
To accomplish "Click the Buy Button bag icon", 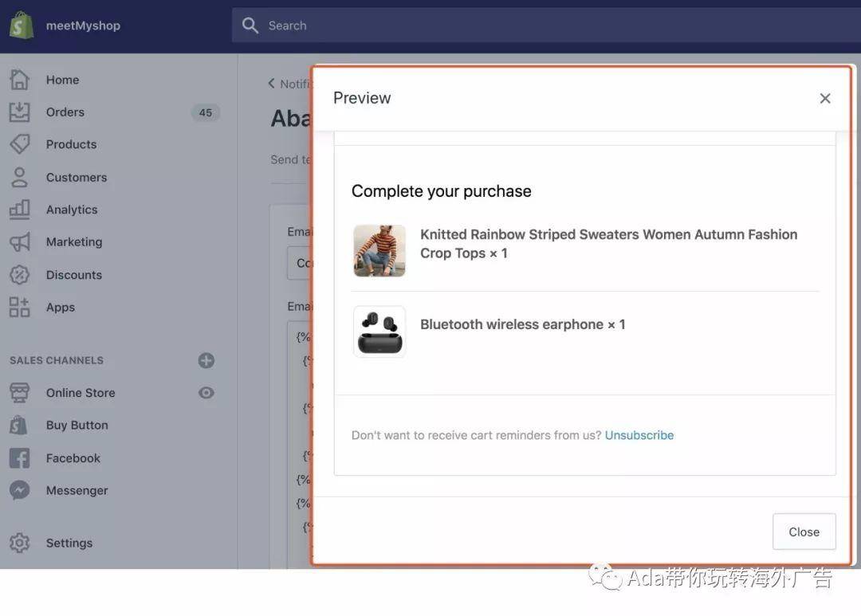I will (x=19, y=425).
